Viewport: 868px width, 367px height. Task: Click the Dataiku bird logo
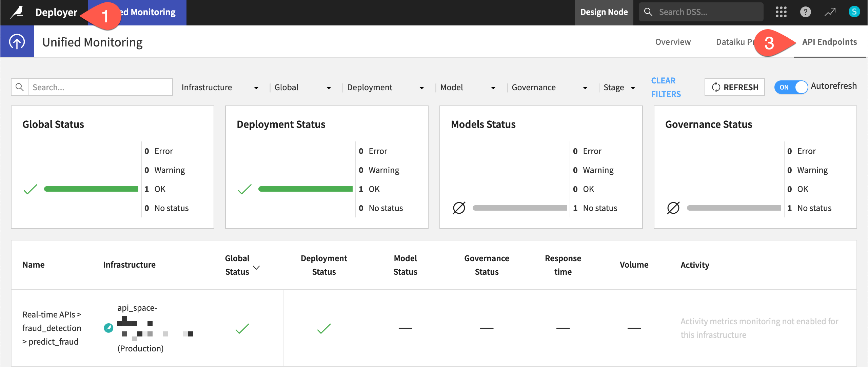point(17,13)
